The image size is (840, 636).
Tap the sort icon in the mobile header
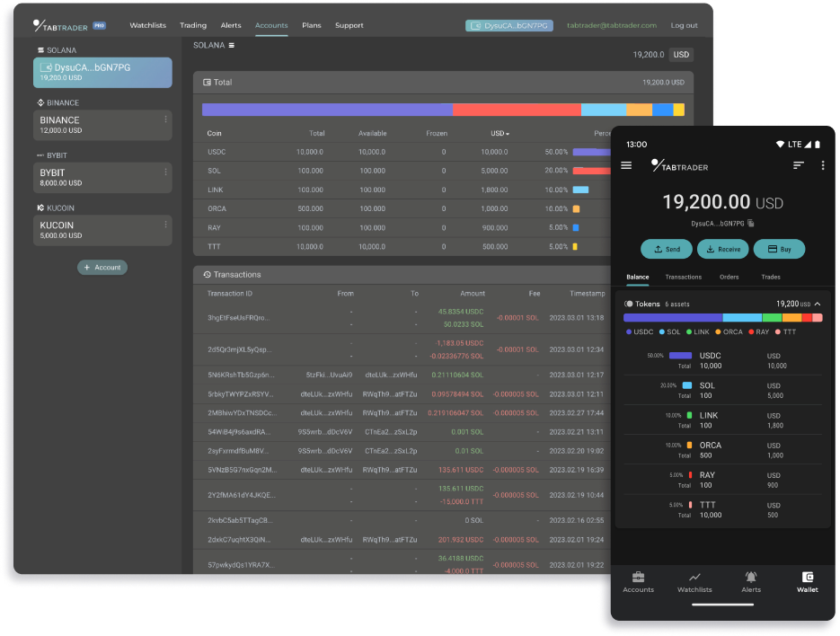798,165
